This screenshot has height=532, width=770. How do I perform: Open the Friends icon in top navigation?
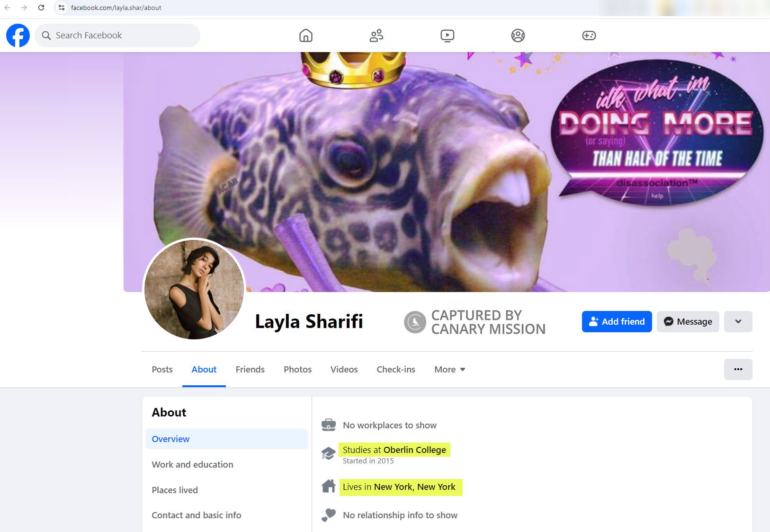[376, 35]
